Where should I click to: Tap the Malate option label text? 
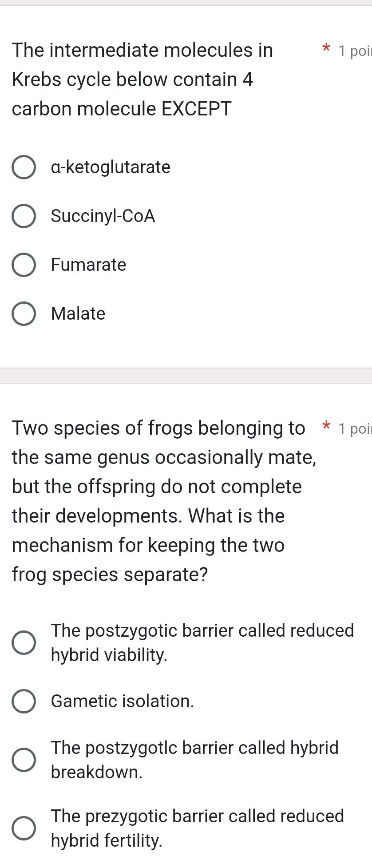[x=78, y=314]
